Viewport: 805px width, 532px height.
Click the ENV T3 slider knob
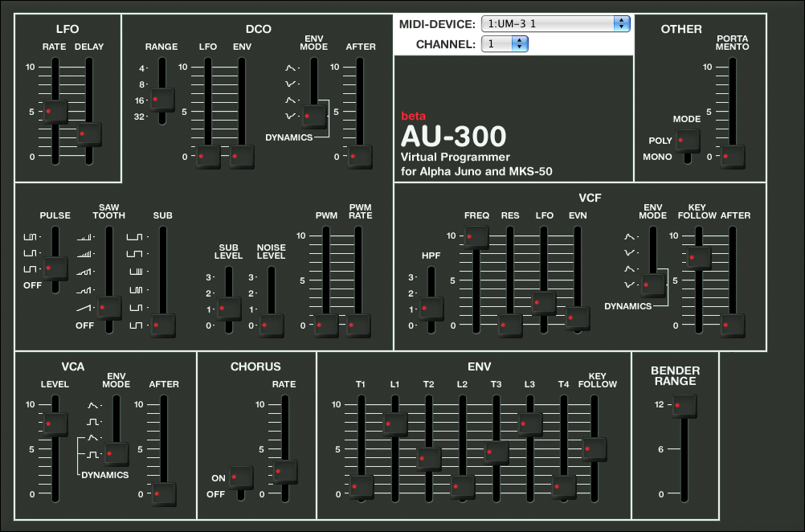(496, 452)
